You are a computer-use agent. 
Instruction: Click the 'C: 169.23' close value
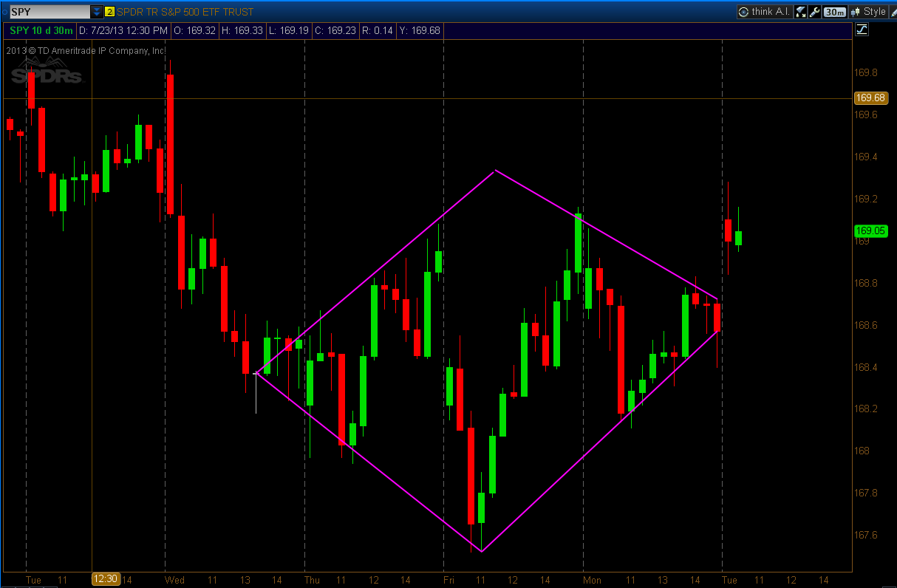point(336,30)
